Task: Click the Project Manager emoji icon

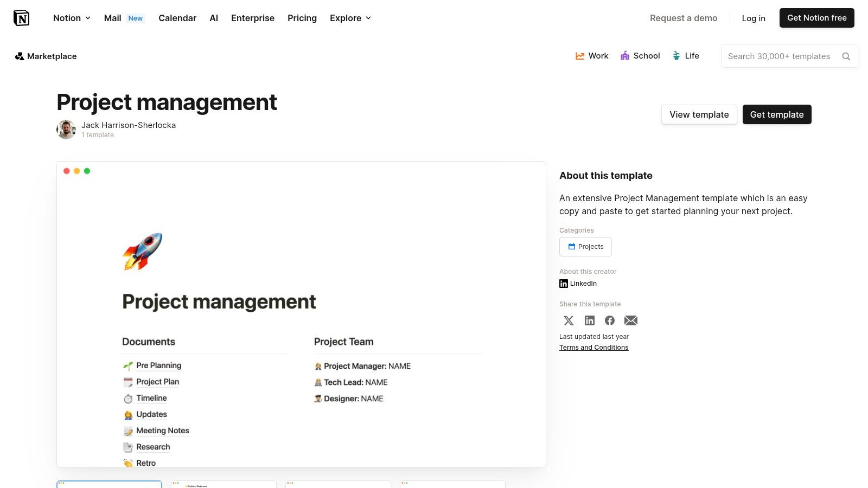Action: tap(318, 367)
